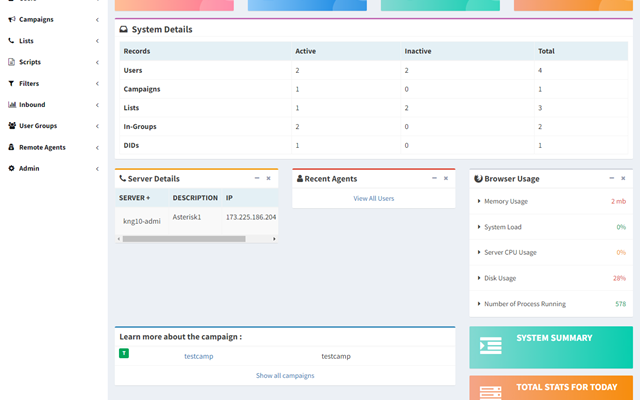640x400 pixels.
Task: Expand the Scripts menu chevron
Action: click(x=97, y=62)
